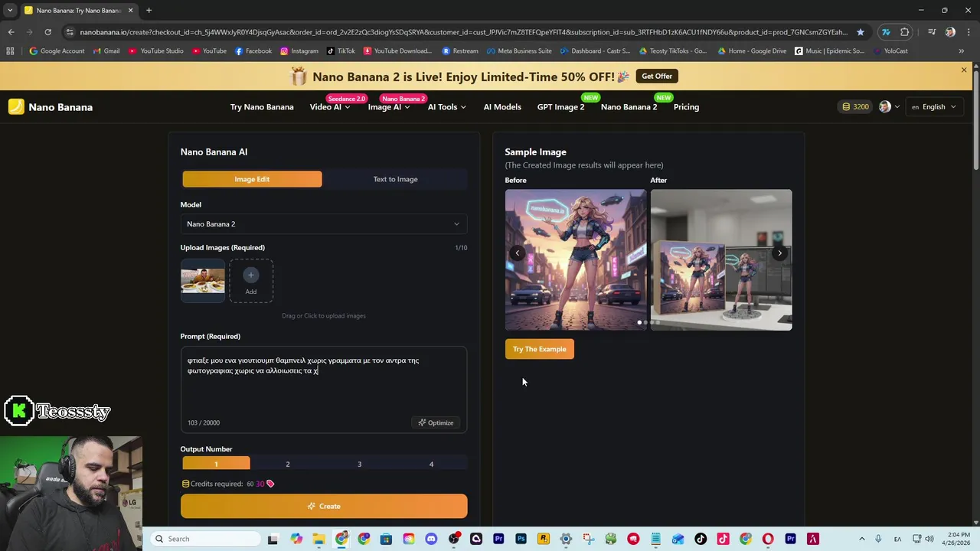
Task: Click the Create button
Action: click(x=324, y=507)
